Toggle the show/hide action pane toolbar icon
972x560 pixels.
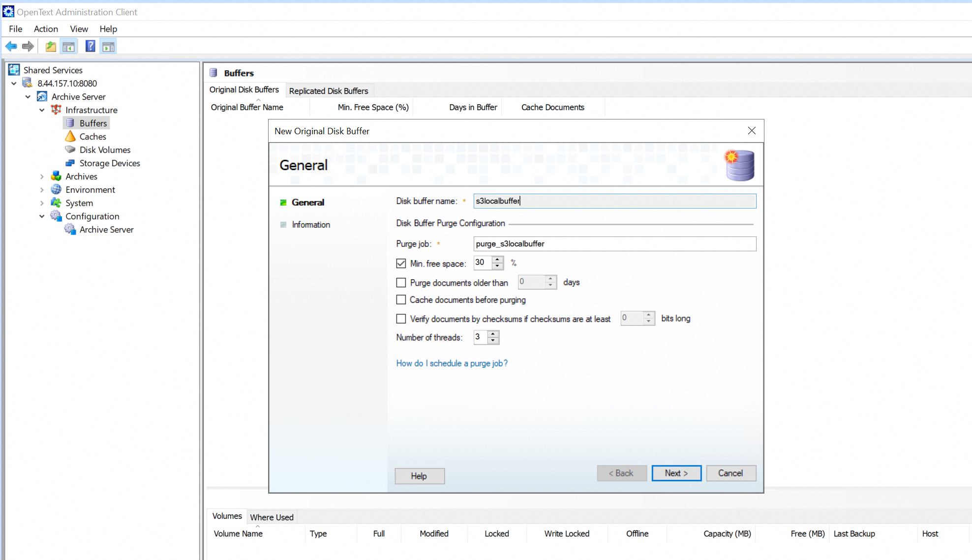pos(108,47)
